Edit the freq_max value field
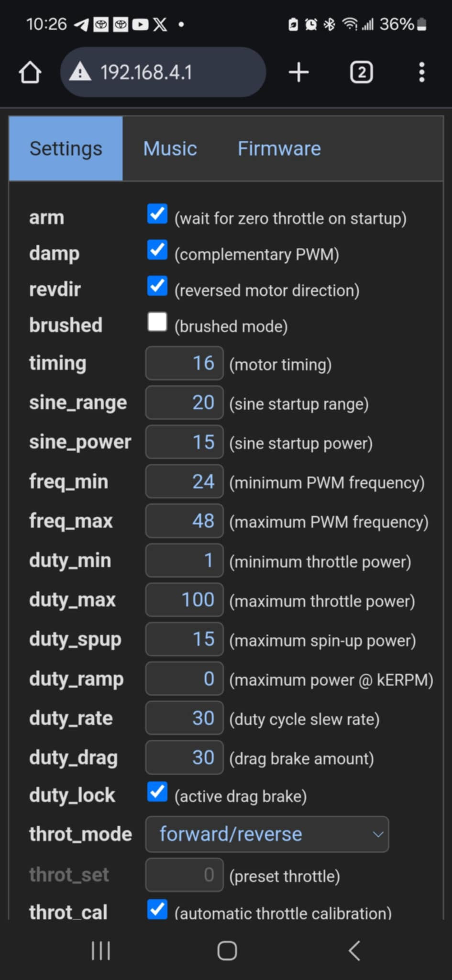 tap(184, 521)
